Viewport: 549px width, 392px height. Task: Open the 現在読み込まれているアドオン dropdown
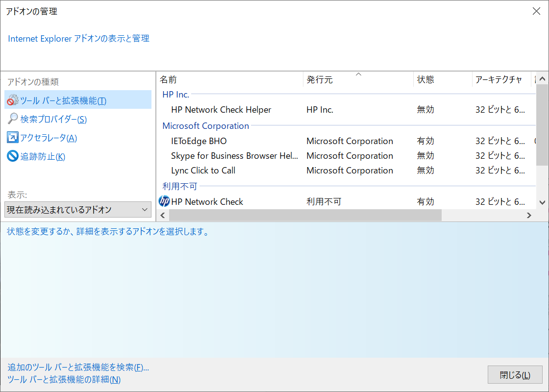click(x=78, y=210)
